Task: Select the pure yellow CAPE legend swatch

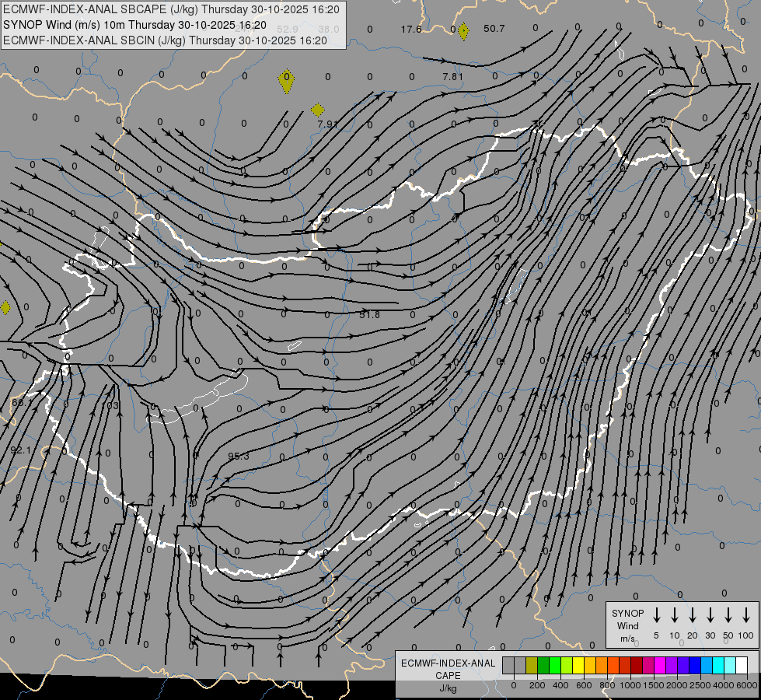Action: click(x=578, y=666)
